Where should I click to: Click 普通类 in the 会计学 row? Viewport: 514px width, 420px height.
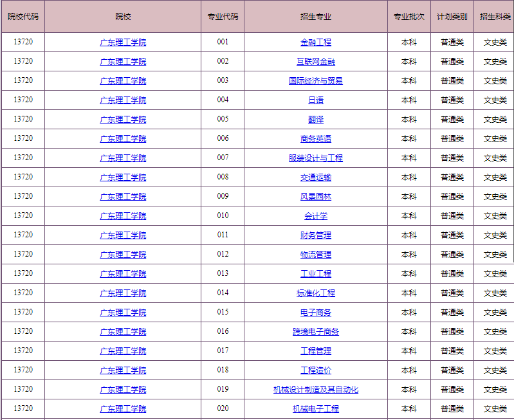coord(452,216)
